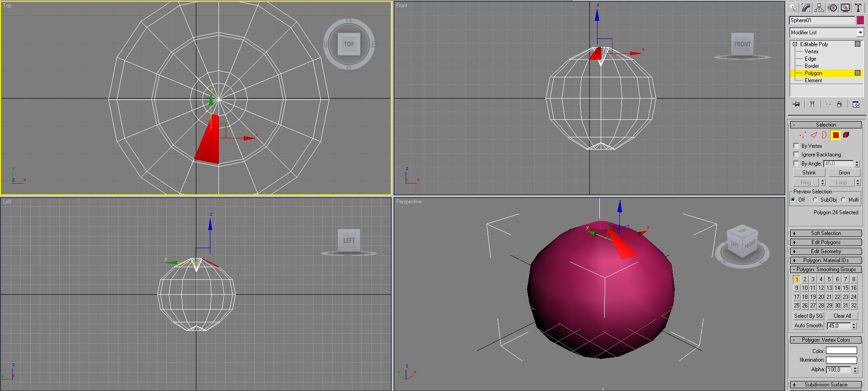This screenshot has width=868, height=391.
Task: Expand the Subdivision Surface rollout
Action: pyautogui.click(x=825, y=385)
